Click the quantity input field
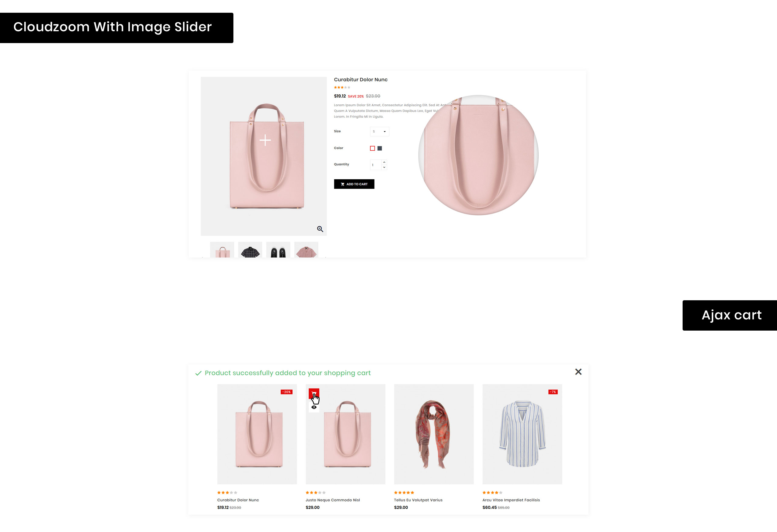Image resolution: width=777 pixels, height=532 pixels. click(x=376, y=165)
